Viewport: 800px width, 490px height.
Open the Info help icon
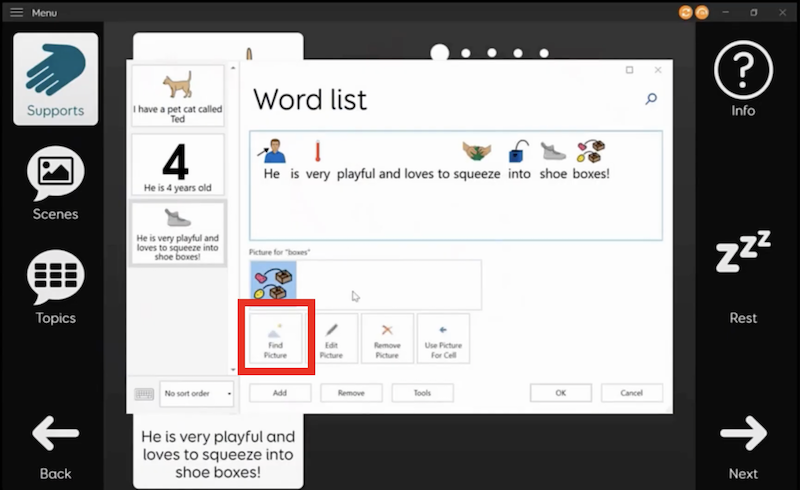click(x=743, y=80)
